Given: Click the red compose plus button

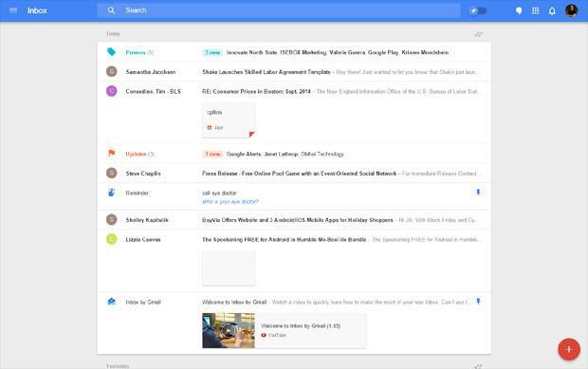Looking at the screenshot, I should point(569,349).
